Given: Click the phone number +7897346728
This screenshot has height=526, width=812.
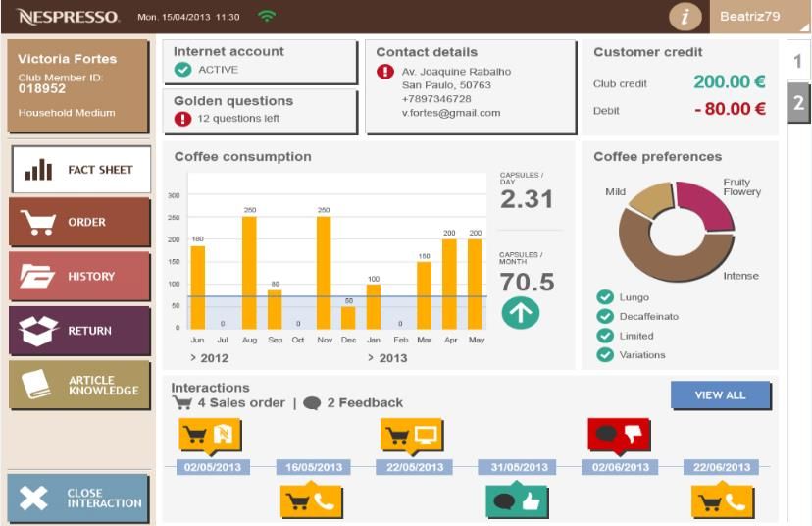Looking at the screenshot, I should pos(436,98).
